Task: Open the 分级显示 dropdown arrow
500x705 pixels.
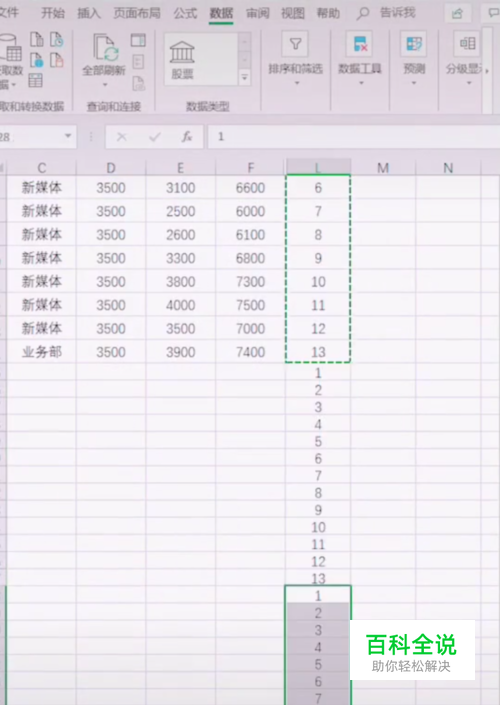Action: click(469, 83)
